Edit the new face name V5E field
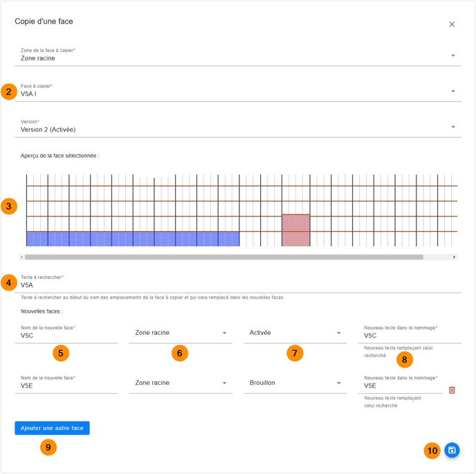The height and width of the screenshot is (474, 476). [66, 386]
